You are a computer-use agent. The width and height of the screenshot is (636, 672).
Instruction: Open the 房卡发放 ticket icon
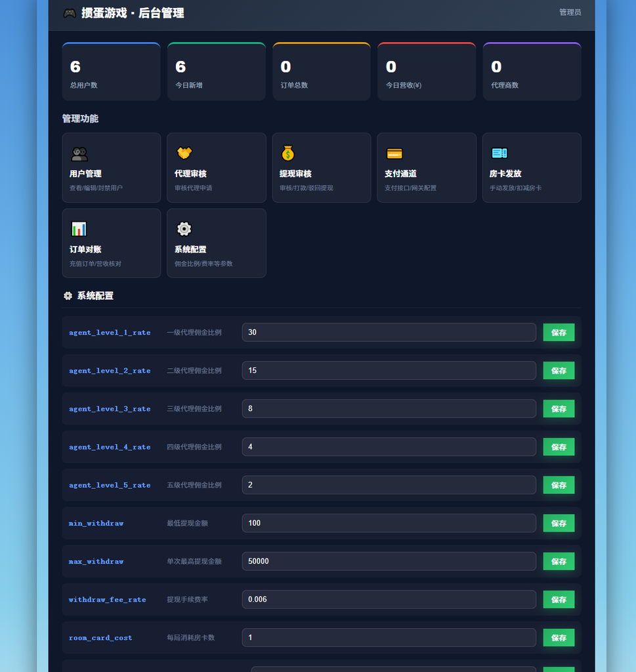[499, 153]
